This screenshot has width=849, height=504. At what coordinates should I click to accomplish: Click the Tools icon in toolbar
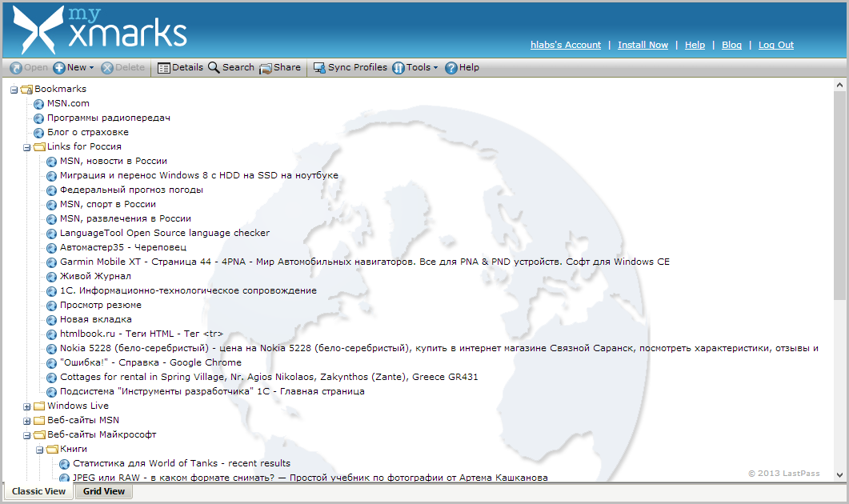click(x=398, y=68)
